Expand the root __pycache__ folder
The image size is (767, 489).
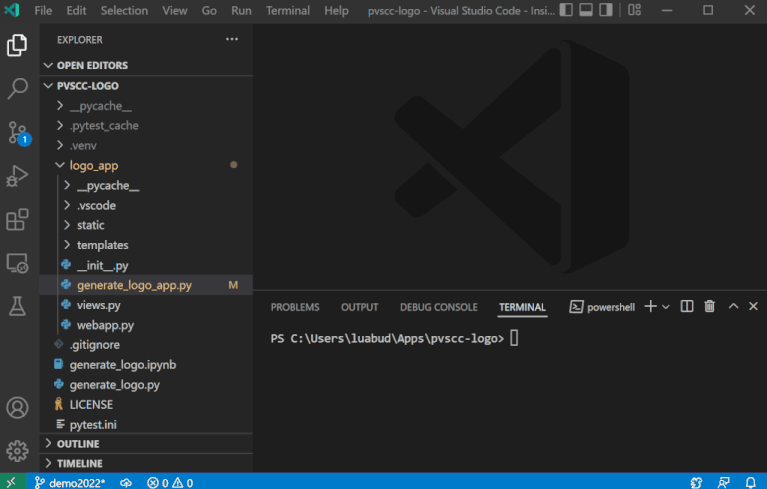[x=146, y=106]
